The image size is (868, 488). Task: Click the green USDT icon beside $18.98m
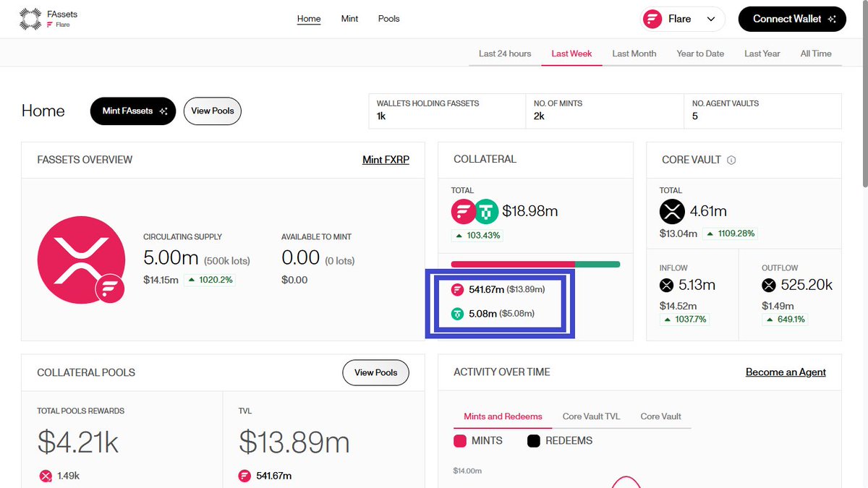(487, 212)
